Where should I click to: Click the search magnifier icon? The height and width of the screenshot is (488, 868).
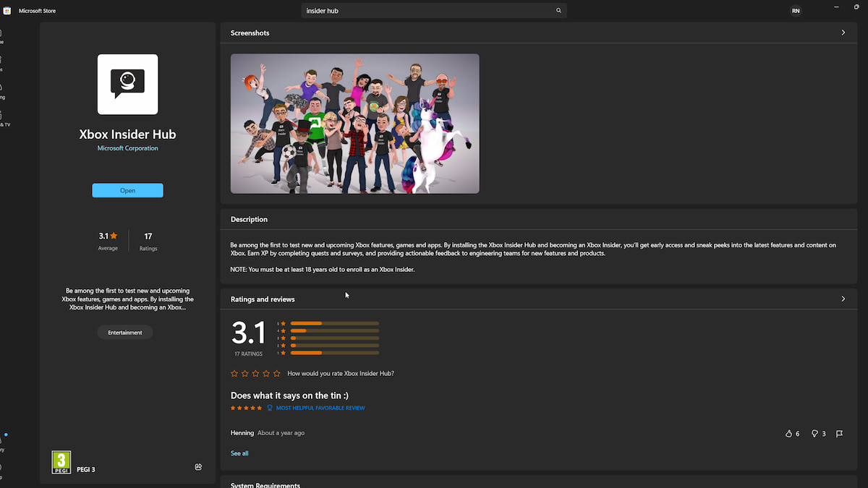(558, 10)
